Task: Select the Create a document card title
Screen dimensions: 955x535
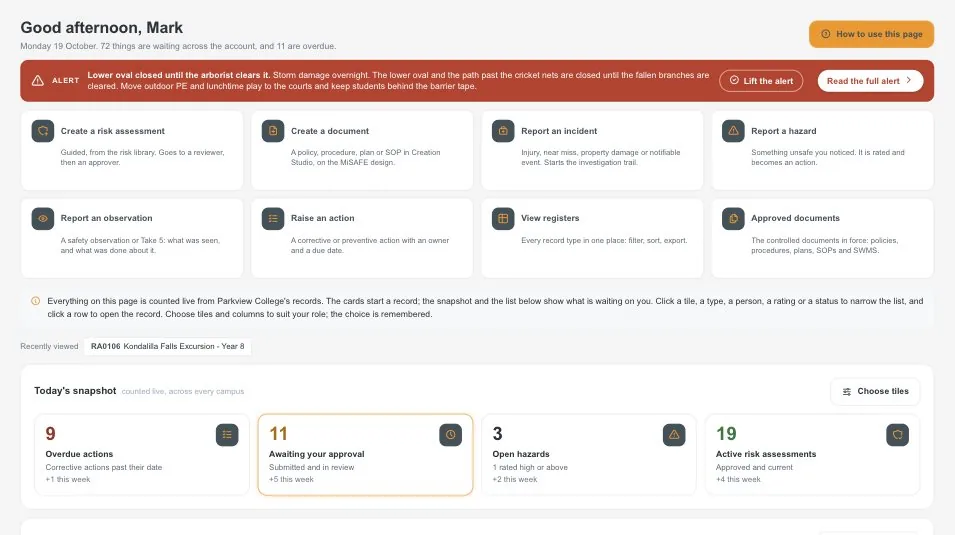Action: [x=330, y=131]
